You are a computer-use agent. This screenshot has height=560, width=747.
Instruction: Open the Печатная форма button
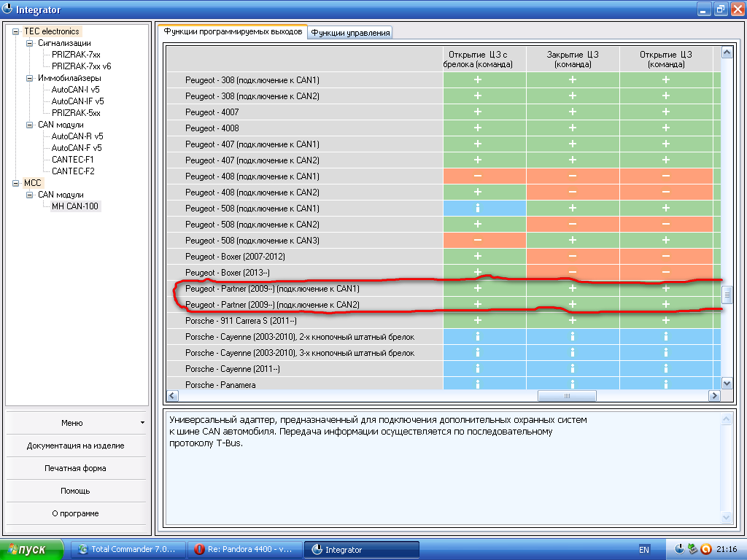(x=76, y=468)
